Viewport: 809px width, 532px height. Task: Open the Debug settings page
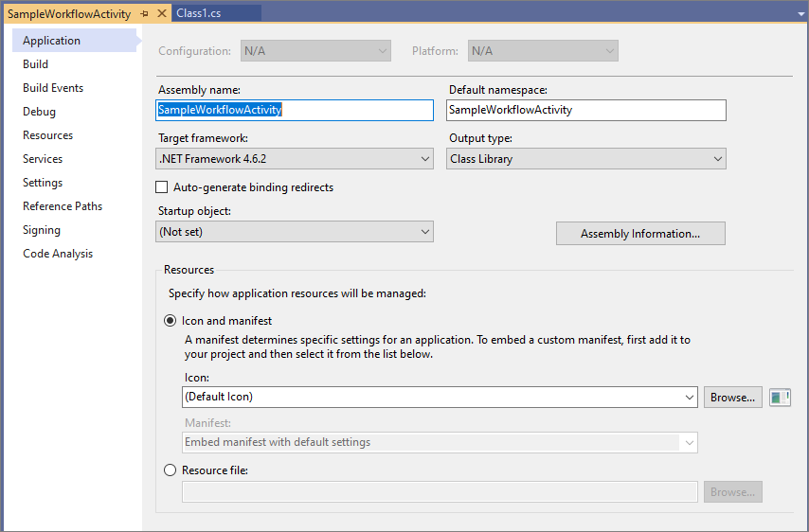pos(39,112)
